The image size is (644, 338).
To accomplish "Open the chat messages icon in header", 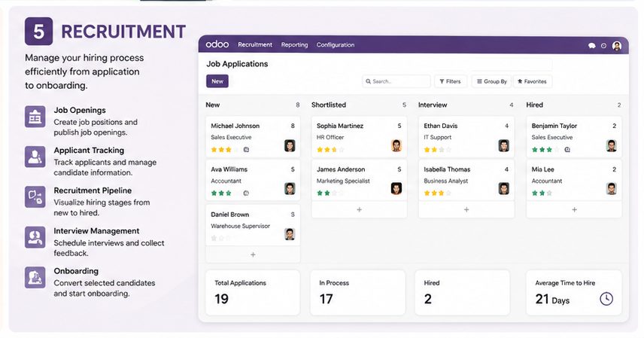I will pos(592,46).
